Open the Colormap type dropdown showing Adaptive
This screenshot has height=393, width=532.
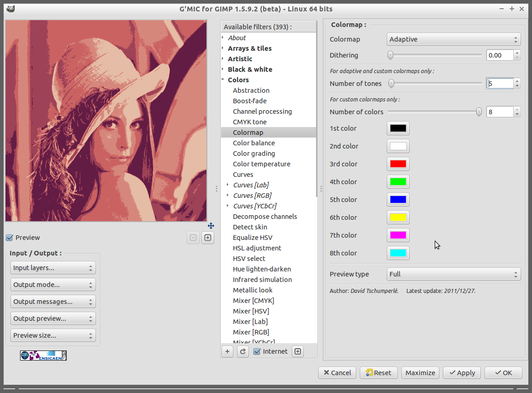(453, 39)
